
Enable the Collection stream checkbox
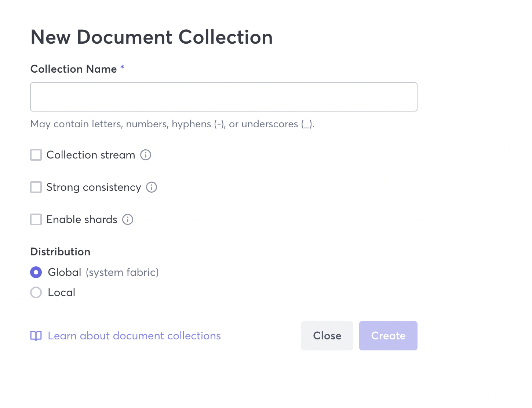(36, 155)
